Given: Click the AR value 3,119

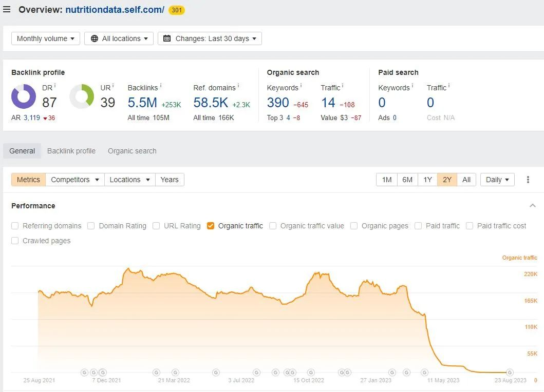Looking at the screenshot, I should [32, 118].
